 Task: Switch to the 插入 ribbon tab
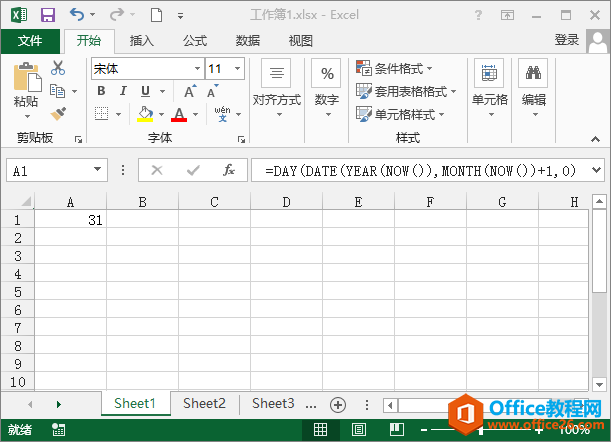142,41
